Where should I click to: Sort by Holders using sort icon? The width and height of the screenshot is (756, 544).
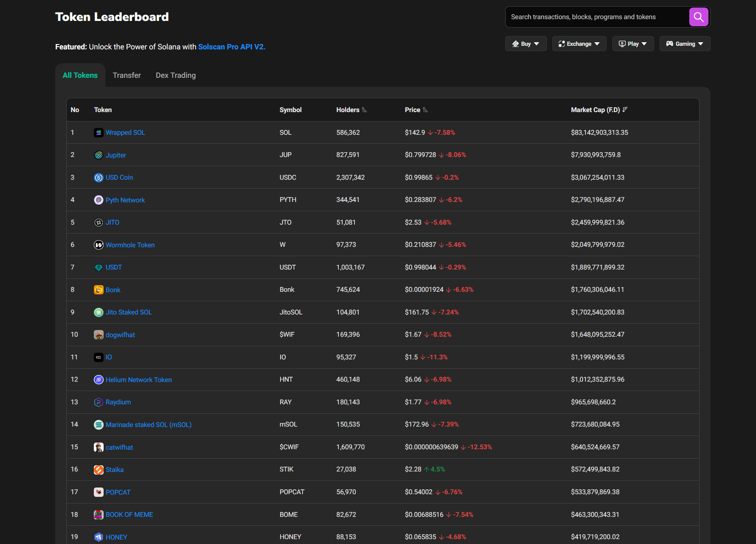364,110
